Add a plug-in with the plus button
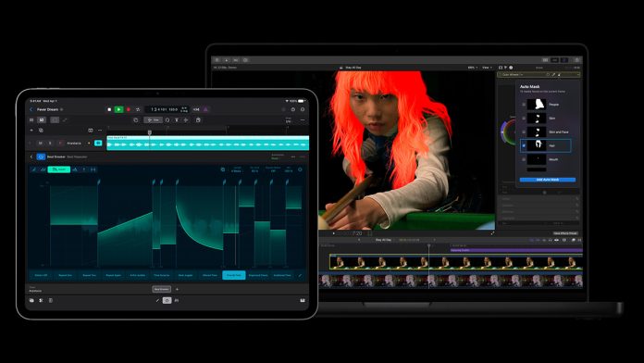This screenshot has height=363, width=644. (177, 289)
